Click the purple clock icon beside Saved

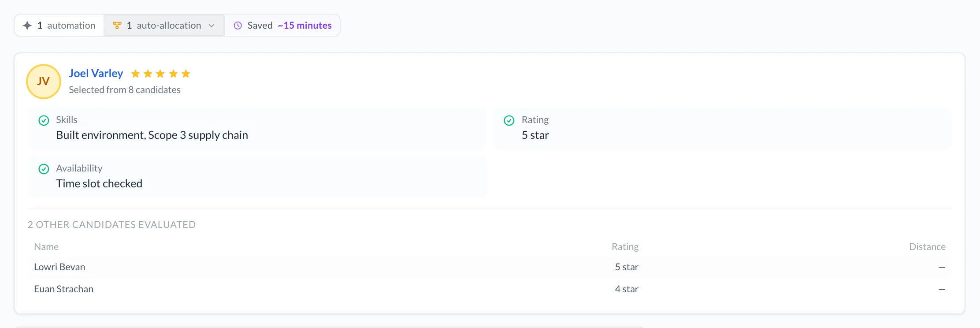click(x=238, y=26)
